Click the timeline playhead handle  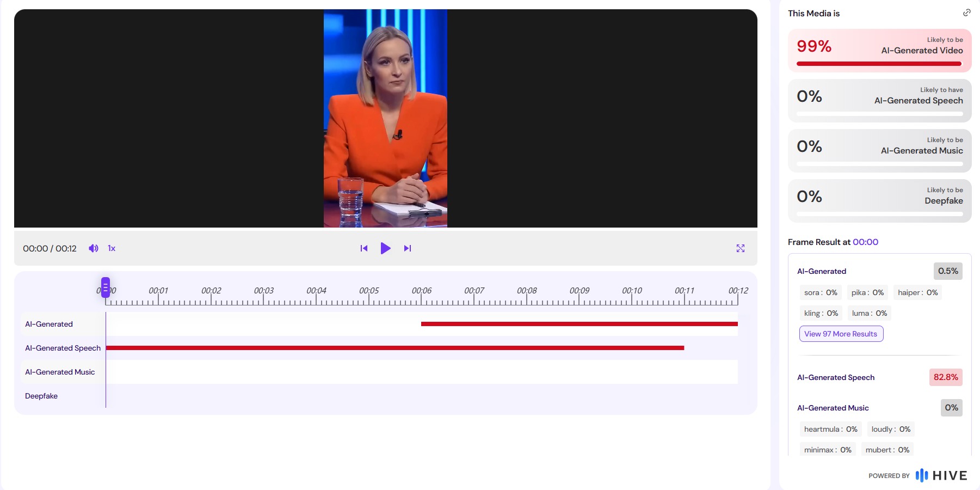tap(106, 287)
